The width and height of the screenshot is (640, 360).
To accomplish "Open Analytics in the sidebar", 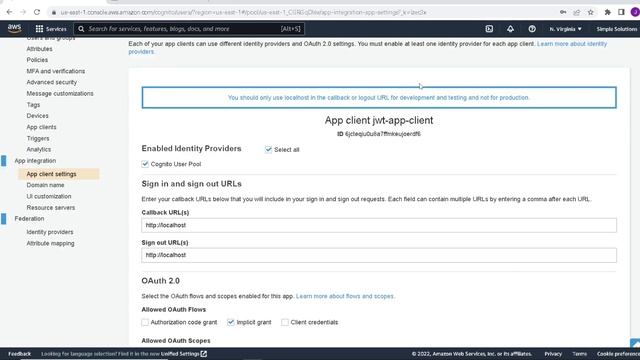I will coord(39,149).
